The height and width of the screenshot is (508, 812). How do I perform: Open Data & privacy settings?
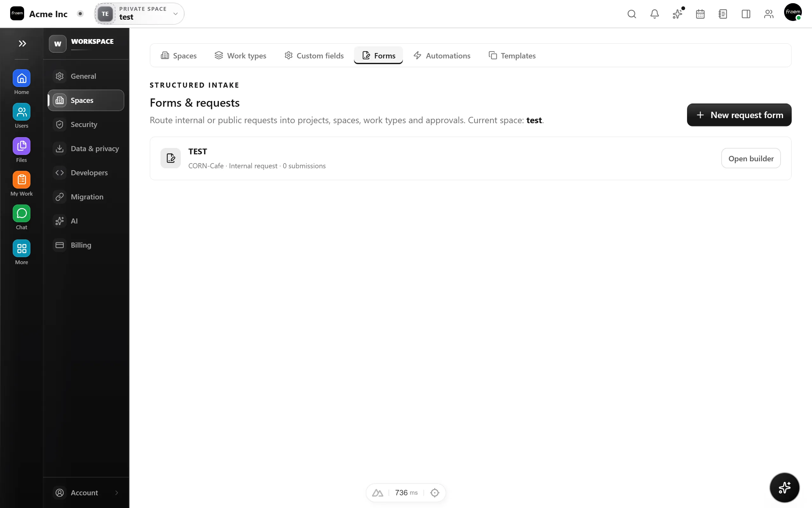coord(86,149)
